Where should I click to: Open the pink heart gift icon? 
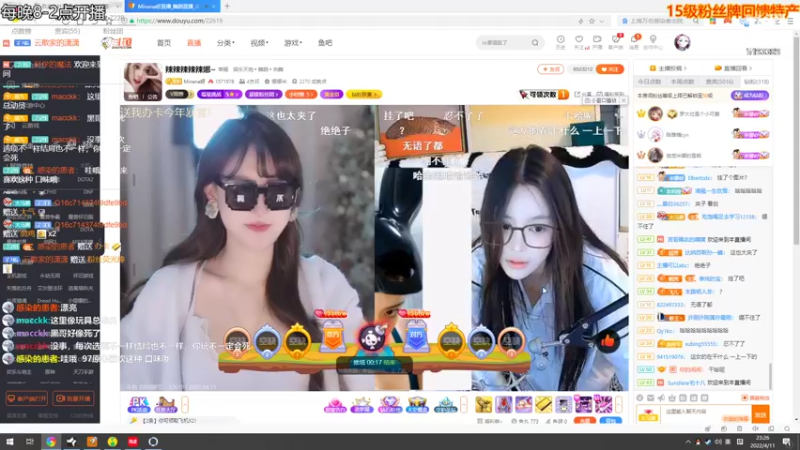335,405
